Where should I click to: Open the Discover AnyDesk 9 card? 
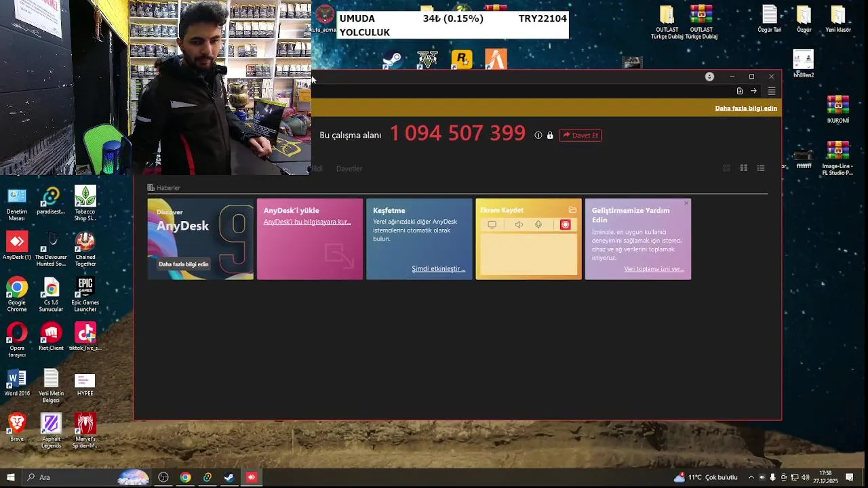pyautogui.click(x=201, y=239)
